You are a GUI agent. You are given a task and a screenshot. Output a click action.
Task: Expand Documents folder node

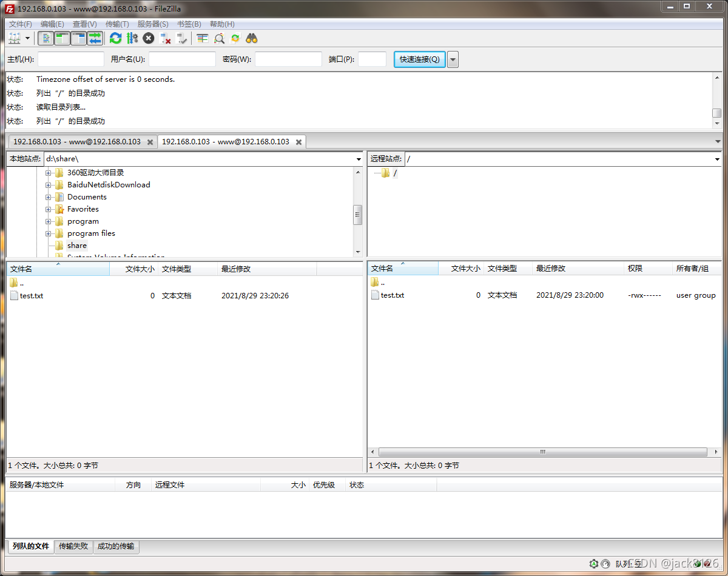(49, 197)
